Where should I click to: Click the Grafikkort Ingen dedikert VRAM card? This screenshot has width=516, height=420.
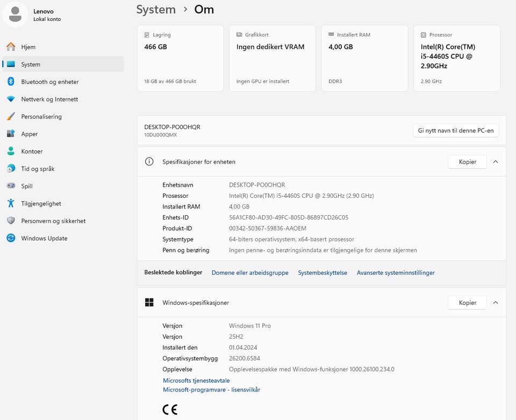pos(273,58)
